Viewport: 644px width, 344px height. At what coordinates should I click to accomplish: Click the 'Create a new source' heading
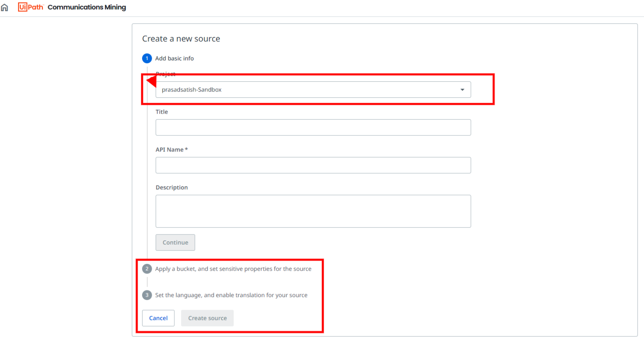coord(181,39)
